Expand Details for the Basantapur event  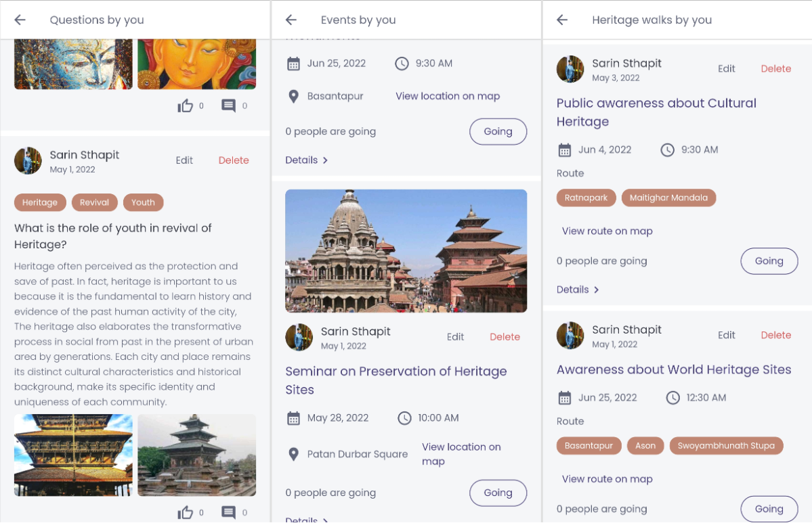coord(307,160)
